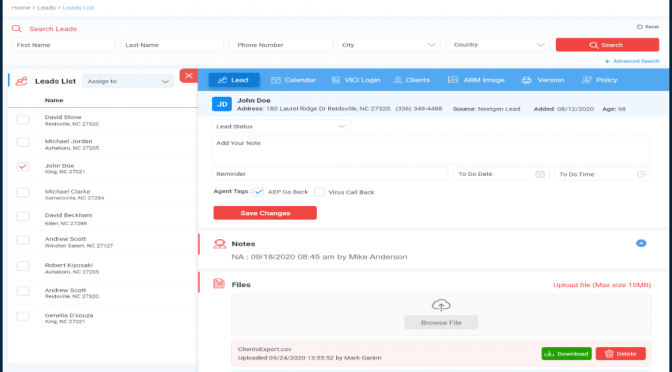The height and width of the screenshot is (372, 672).
Task: Select Michael Jordan checkbox
Action: click(x=23, y=142)
